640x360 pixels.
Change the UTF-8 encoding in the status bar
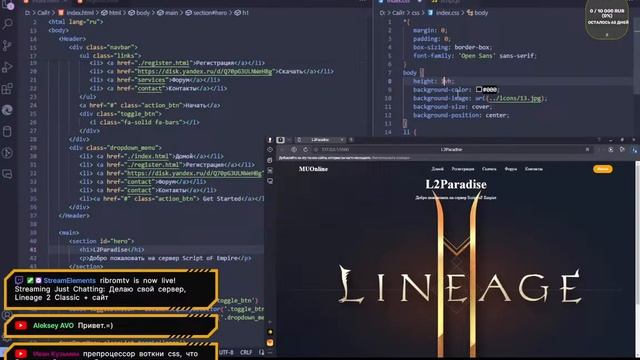click(x=226, y=352)
